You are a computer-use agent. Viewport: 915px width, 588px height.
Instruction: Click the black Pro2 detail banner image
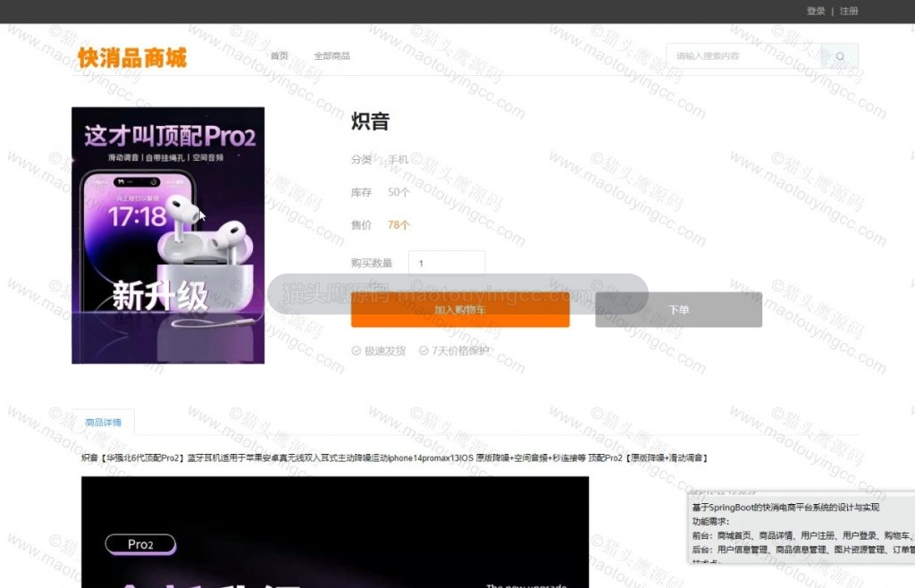[335, 532]
